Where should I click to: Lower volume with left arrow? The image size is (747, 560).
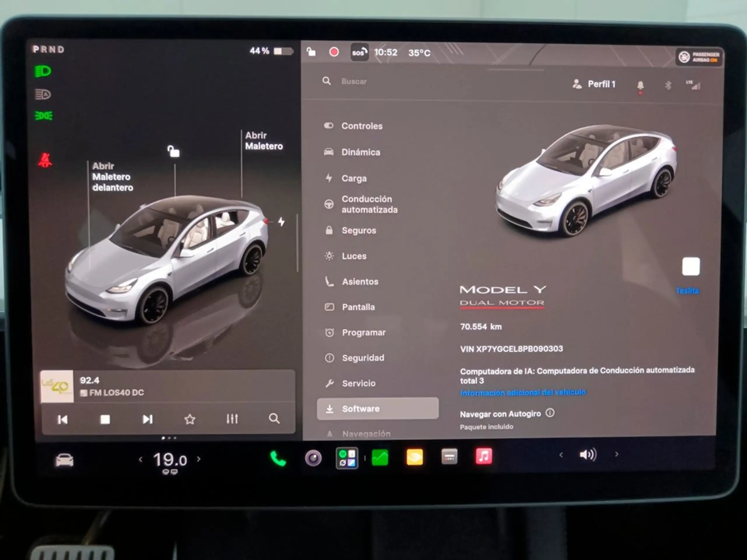[x=561, y=455]
